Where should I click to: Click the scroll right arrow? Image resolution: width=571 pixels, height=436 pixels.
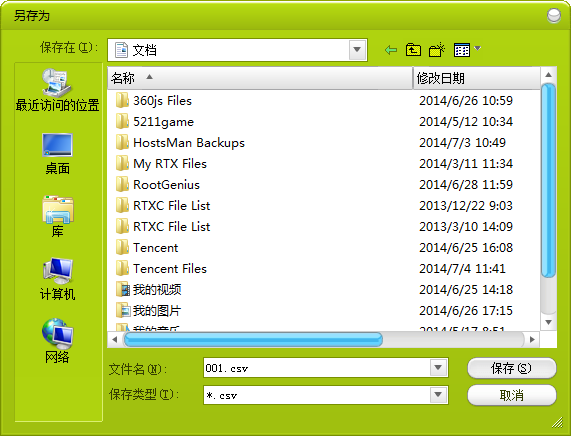point(532,339)
